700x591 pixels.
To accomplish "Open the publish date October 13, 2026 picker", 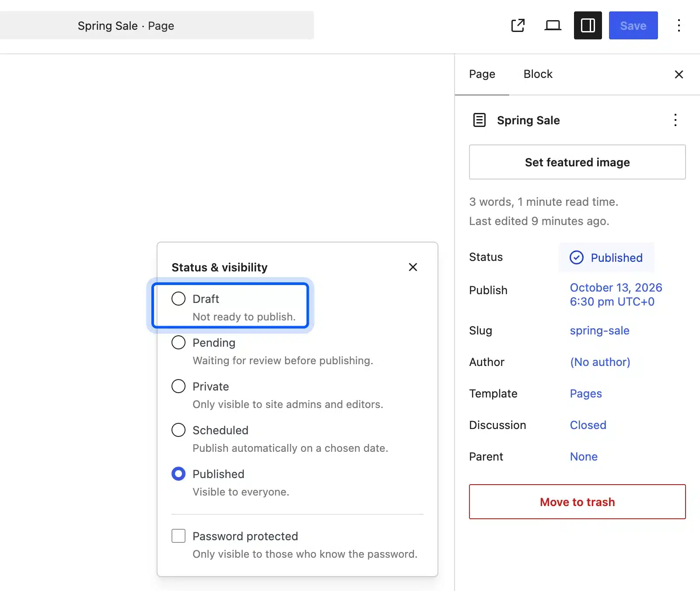I will point(616,295).
